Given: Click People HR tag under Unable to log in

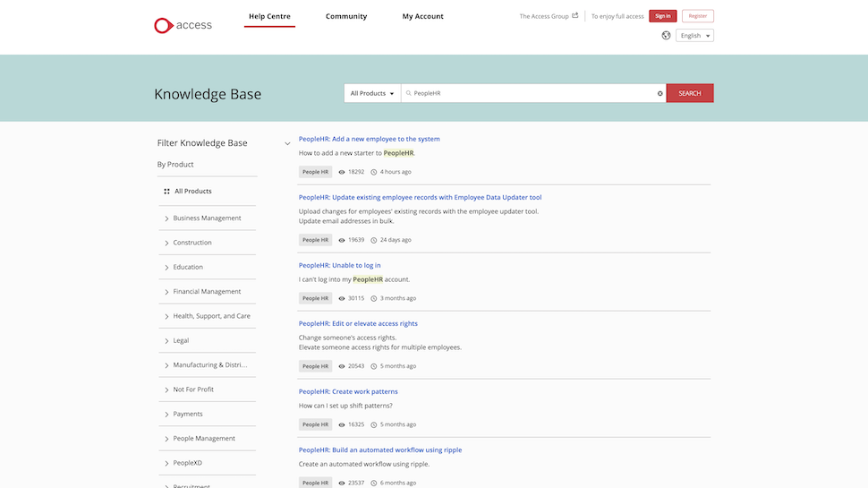Looking at the screenshot, I should coord(316,298).
